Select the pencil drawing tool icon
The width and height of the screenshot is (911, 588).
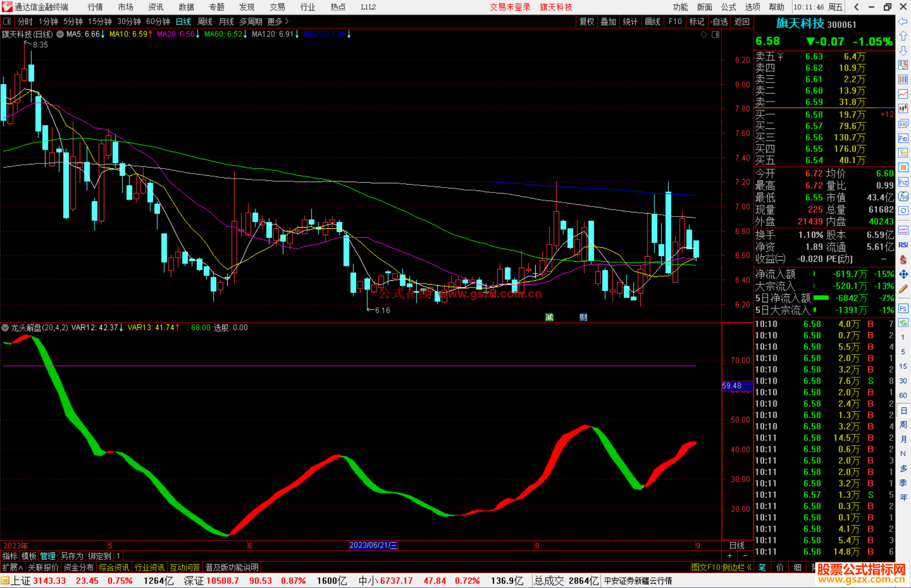tap(903, 289)
